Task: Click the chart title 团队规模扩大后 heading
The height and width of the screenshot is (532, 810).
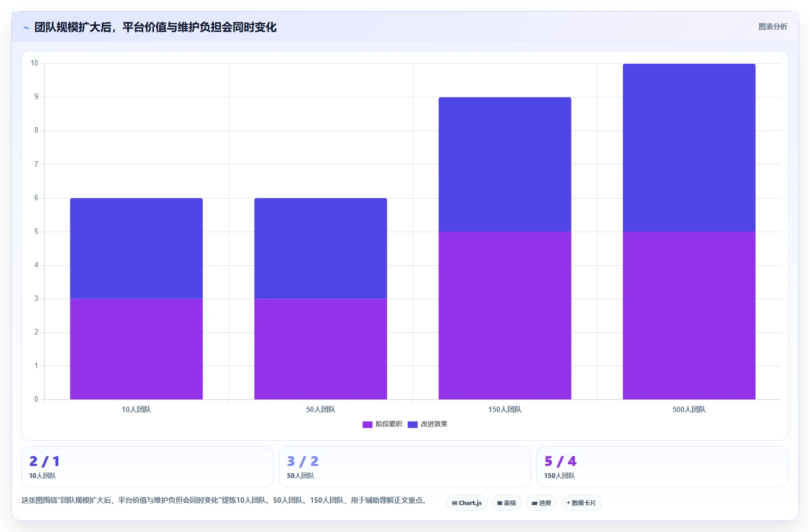Action: coord(155,27)
